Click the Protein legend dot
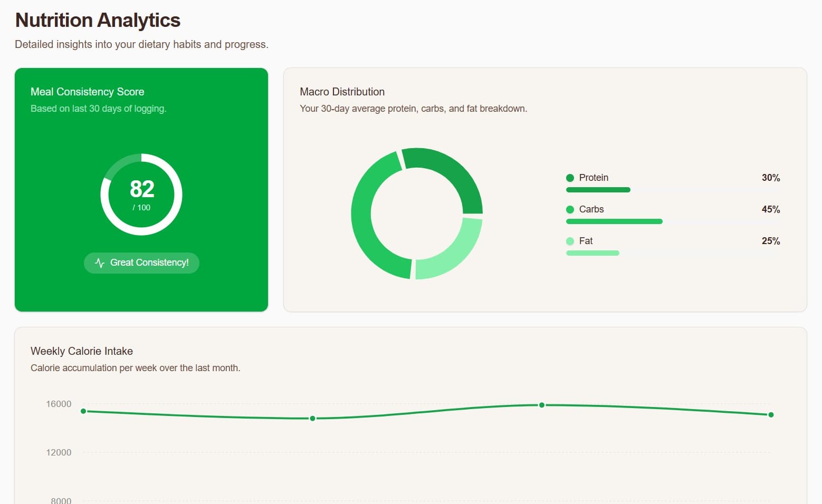The width and height of the screenshot is (822, 504). [x=570, y=178]
